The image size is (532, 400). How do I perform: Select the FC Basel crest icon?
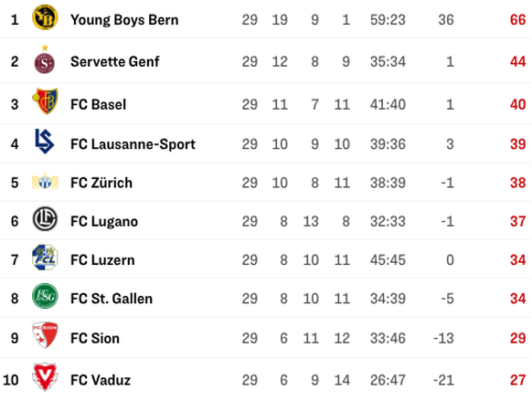(x=45, y=101)
